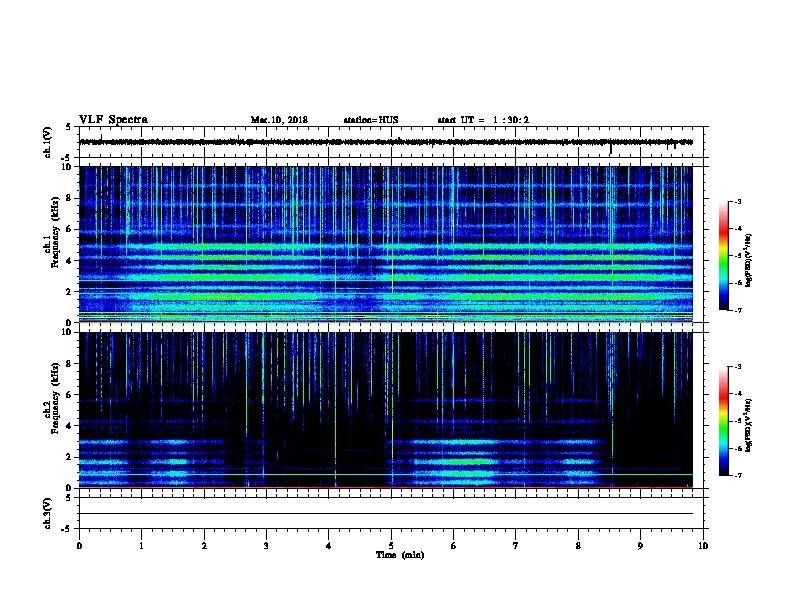
Task: Click the "station=HUS" header label
Action: pyautogui.click(x=371, y=120)
